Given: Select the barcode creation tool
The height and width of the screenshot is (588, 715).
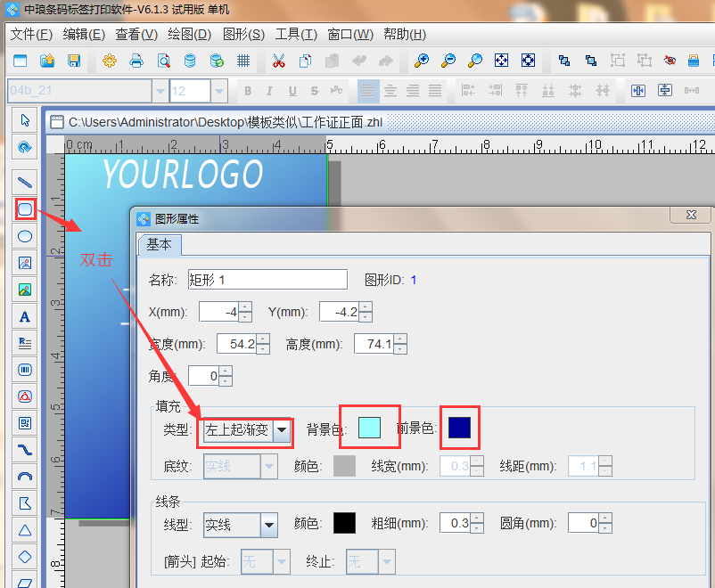Looking at the screenshot, I should (x=24, y=369).
